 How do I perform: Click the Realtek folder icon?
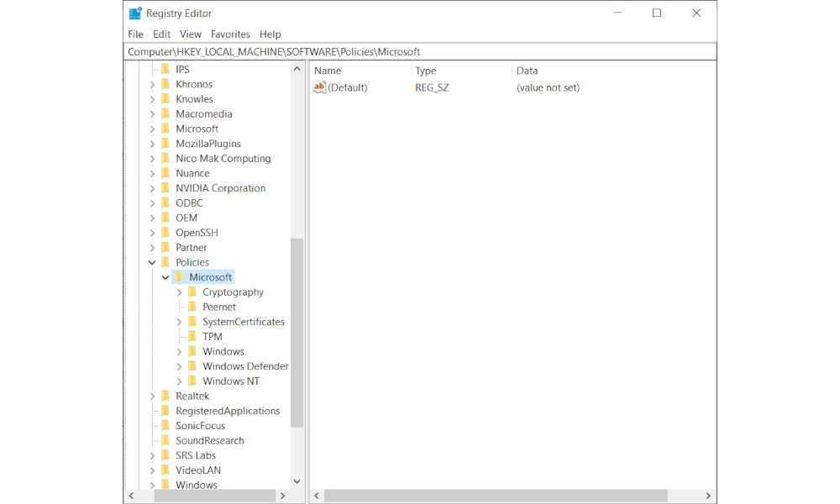click(165, 396)
